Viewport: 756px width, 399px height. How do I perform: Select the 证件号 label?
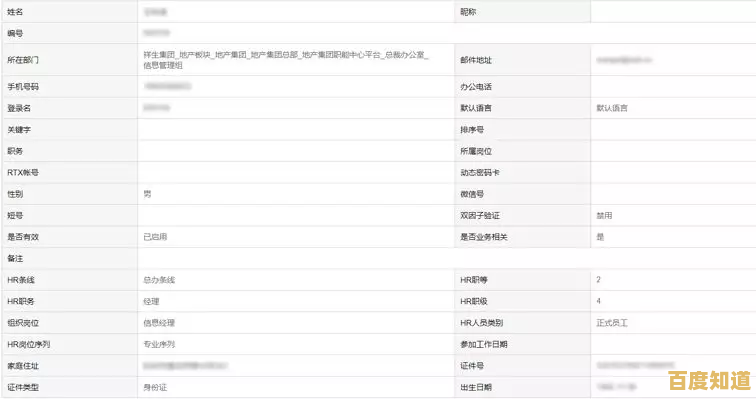[472, 366]
